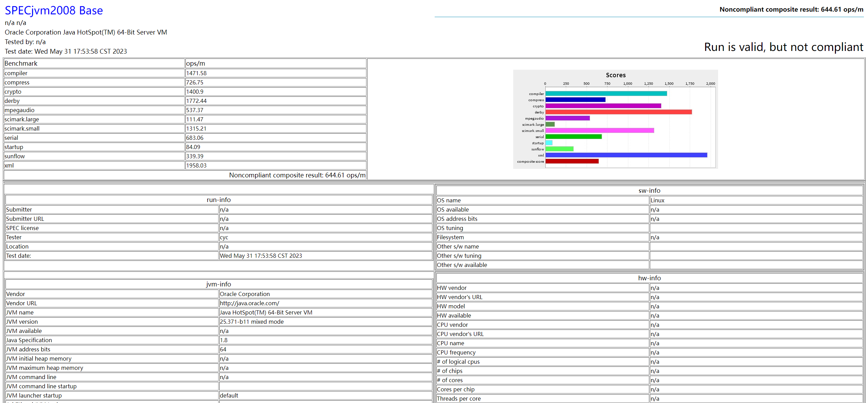This screenshot has width=868, height=403.
Task: Click the pink scimark.small chart bar
Action: click(x=600, y=131)
